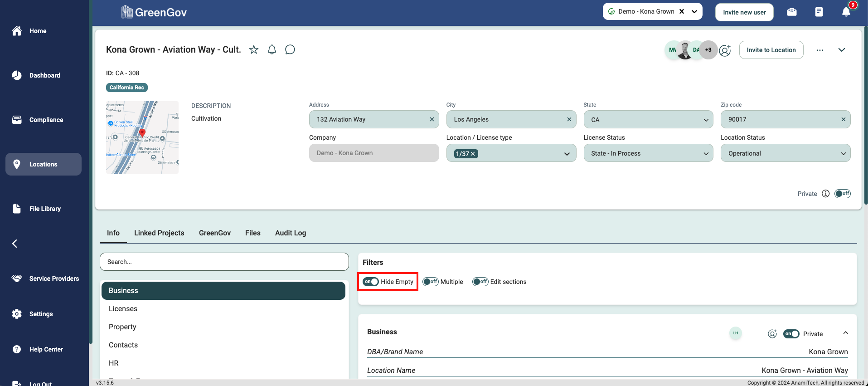The height and width of the screenshot is (386, 868).
Task: Collapse the sidebar with the left arrow
Action: click(15, 244)
